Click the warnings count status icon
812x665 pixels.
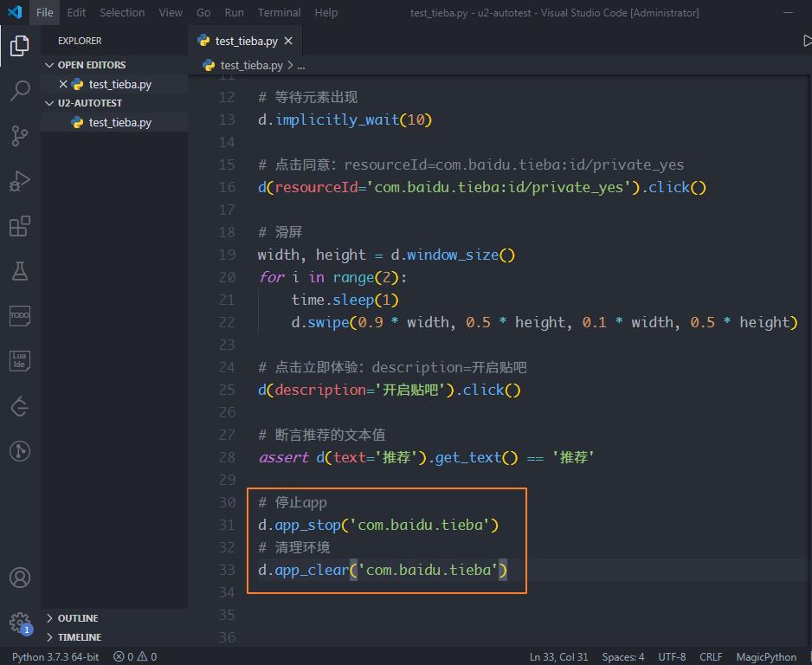pyautogui.click(x=147, y=656)
